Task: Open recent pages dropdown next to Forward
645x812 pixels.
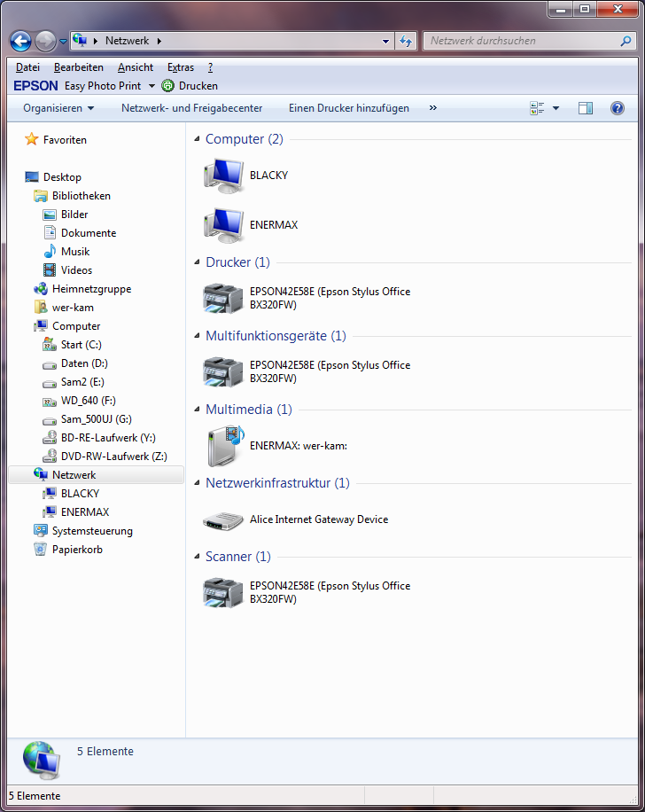Action: tap(63, 41)
